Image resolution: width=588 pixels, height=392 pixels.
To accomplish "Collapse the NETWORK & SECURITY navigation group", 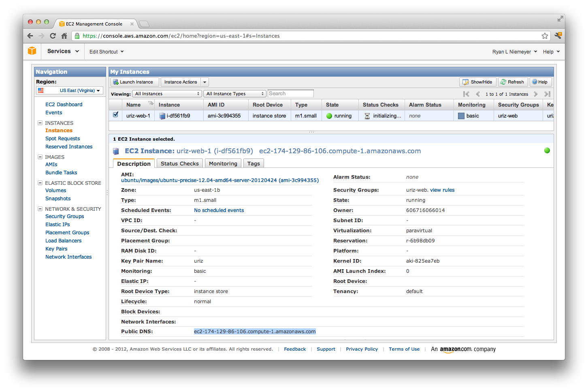I will pyautogui.click(x=40, y=209).
